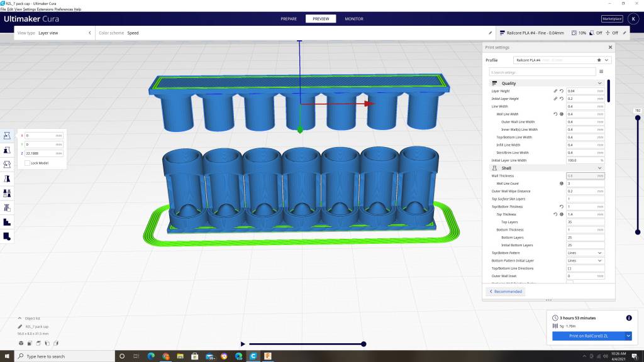Open the File menu
Image resolution: width=644 pixels, height=362 pixels.
click(x=3, y=9)
